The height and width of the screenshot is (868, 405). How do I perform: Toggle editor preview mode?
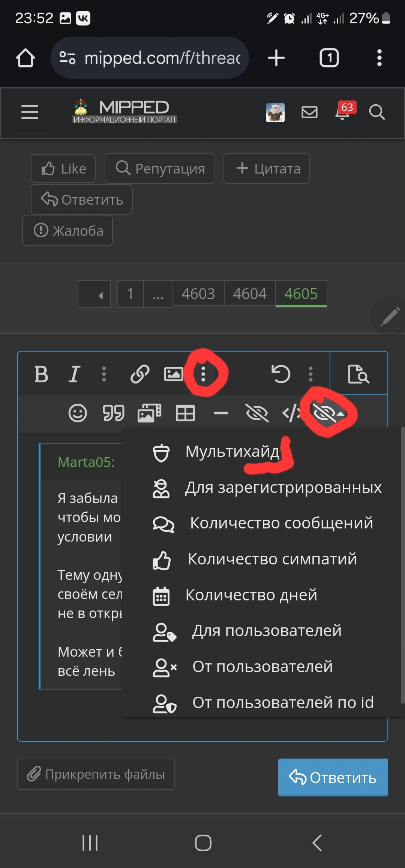[358, 374]
